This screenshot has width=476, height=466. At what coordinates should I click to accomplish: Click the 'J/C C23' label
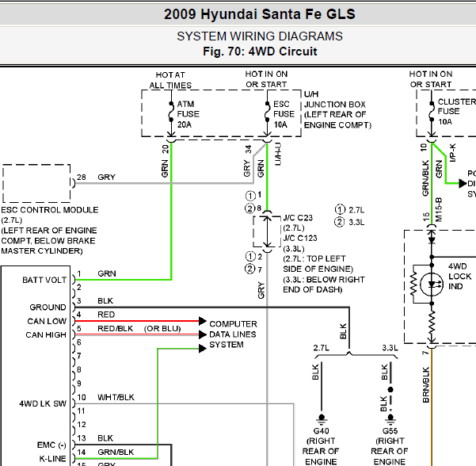pos(298,218)
